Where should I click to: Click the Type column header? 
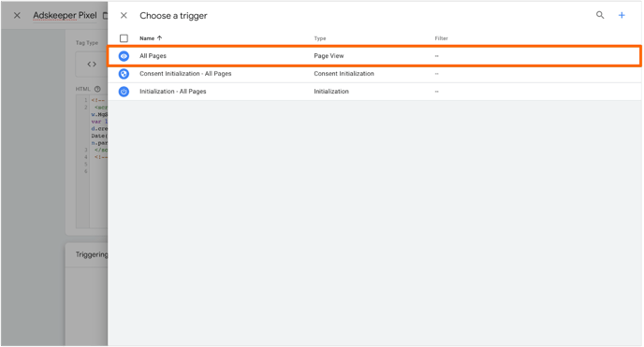click(x=320, y=38)
